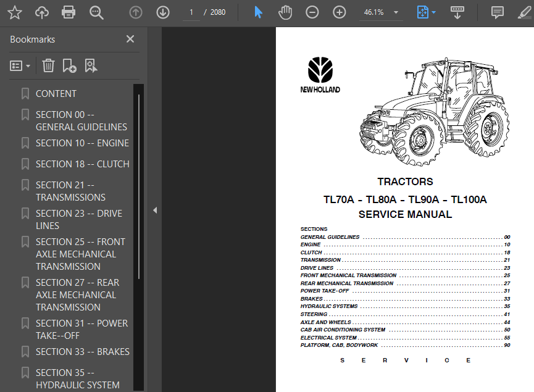This screenshot has height=392, width=534.
Task: Open SECTION 31 POWER TAKE-OFF bookmark
Action: point(81,329)
